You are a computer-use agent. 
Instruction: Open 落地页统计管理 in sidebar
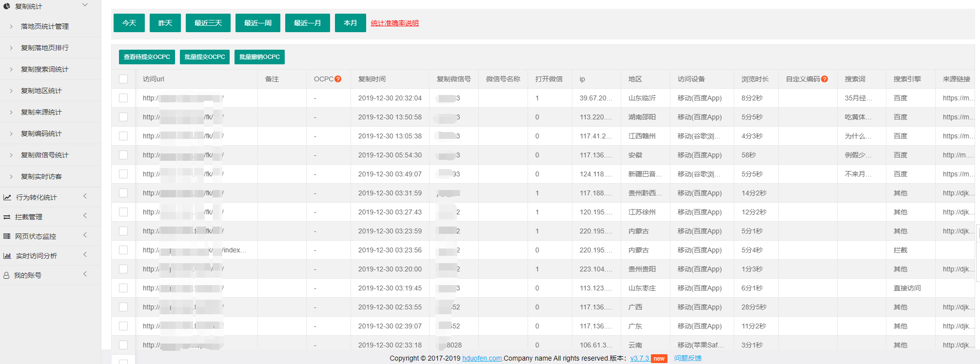click(45, 26)
